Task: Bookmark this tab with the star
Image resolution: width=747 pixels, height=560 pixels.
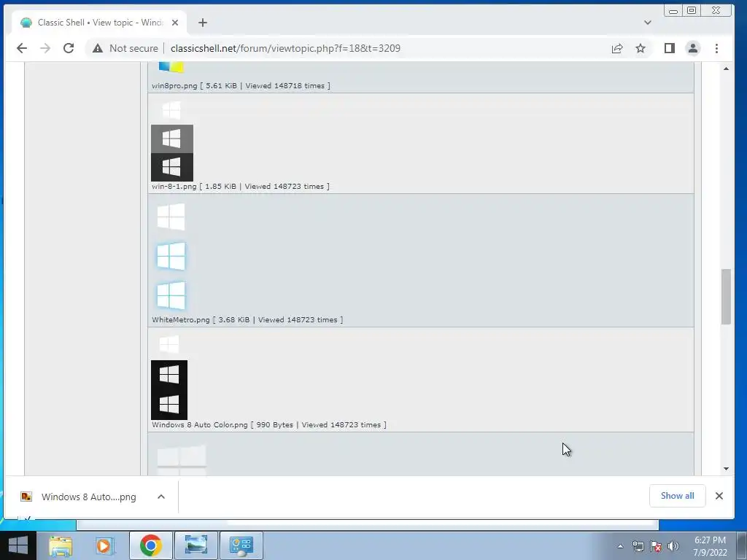Action: tap(640, 48)
